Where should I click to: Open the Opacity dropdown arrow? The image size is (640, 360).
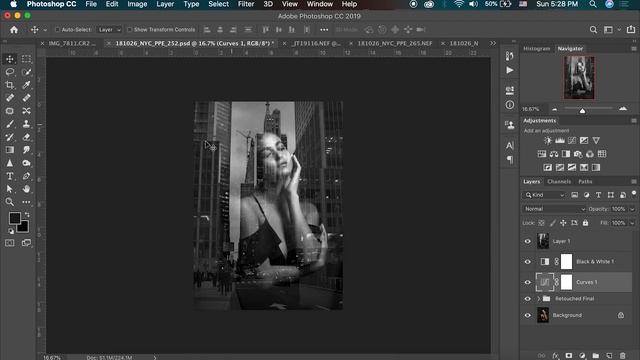(632, 209)
